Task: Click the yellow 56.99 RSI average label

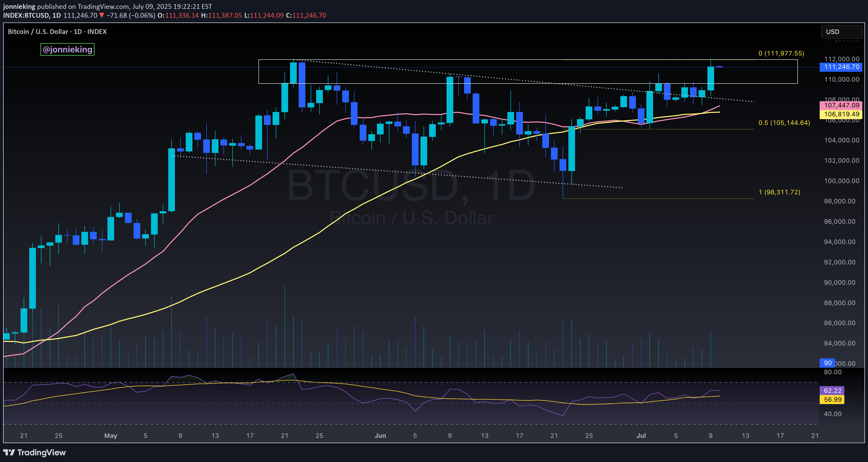Action: tap(832, 399)
